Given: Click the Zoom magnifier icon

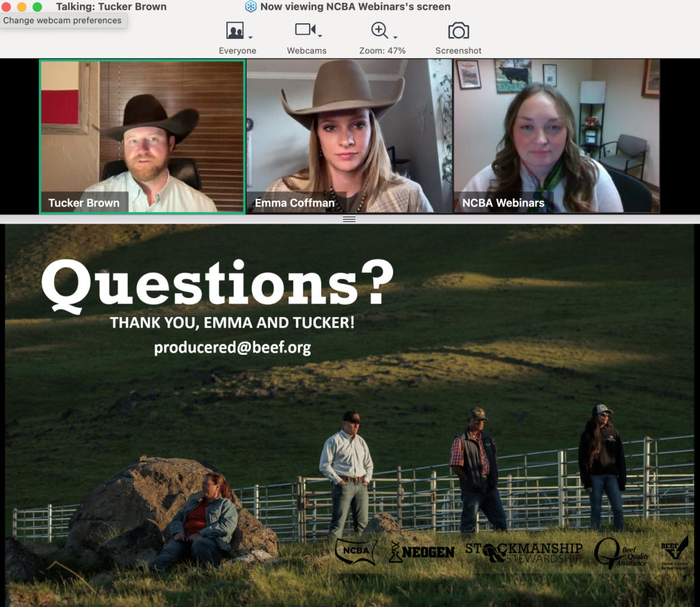Looking at the screenshot, I should click(x=379, y=30).
